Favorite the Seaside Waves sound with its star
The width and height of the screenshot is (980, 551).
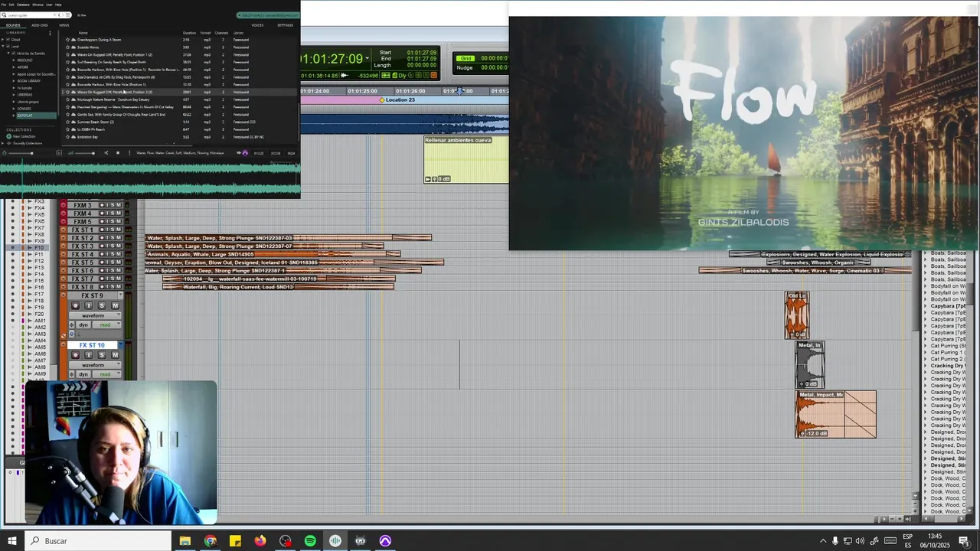pos(67,47)
